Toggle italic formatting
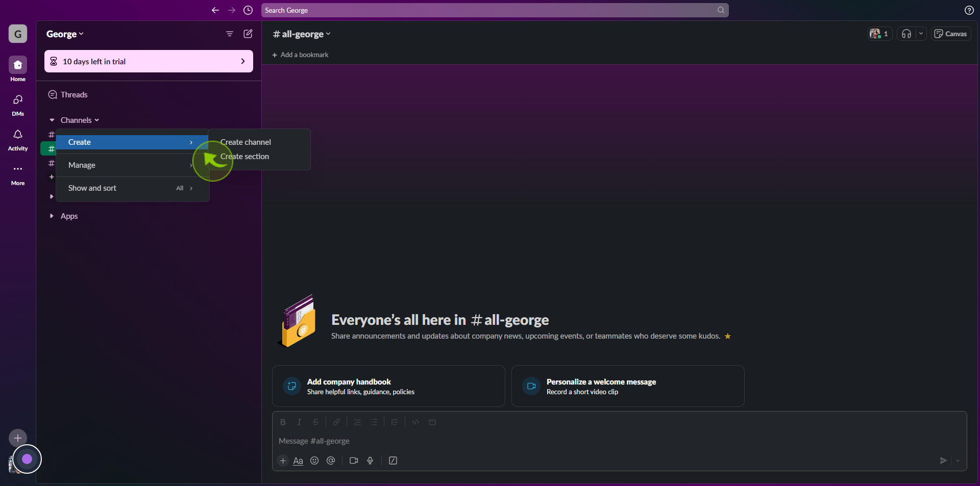This screenshot has width=980, height=486. (299, 422)
